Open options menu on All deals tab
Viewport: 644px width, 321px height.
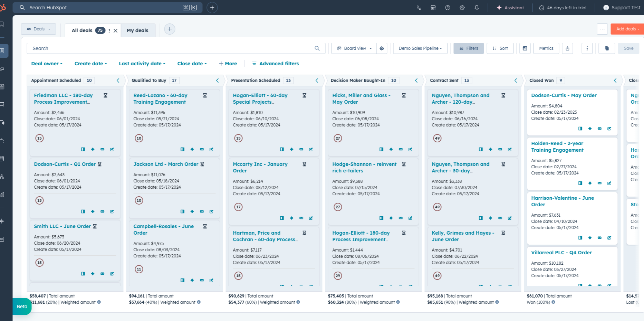[x=109, y=30]
